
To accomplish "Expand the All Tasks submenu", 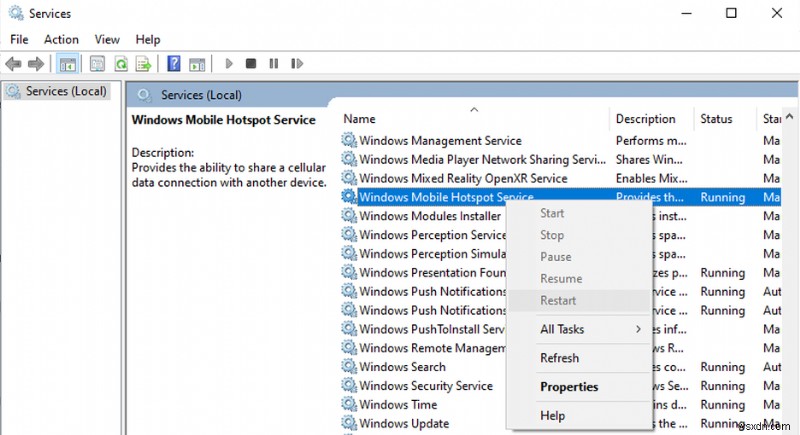I will [580, 329].
